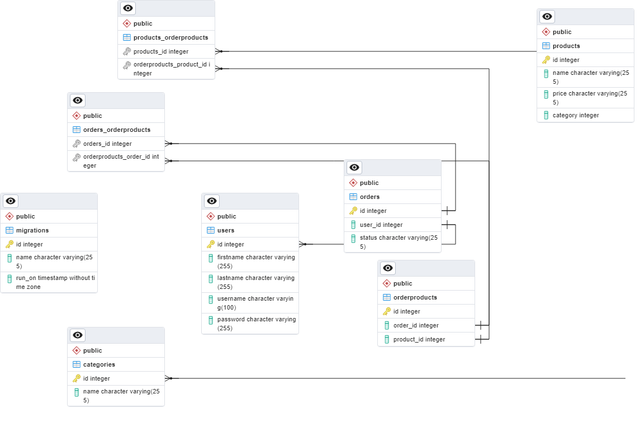Viewport: 640px width, 437px height.
Task: Select 'orders' table name text
Action: point(369,197)
